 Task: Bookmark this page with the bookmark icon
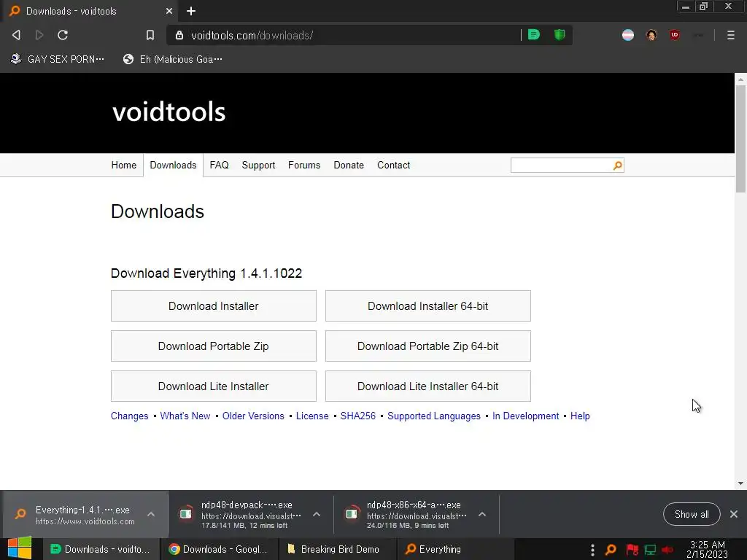click(x=150, y=35)
